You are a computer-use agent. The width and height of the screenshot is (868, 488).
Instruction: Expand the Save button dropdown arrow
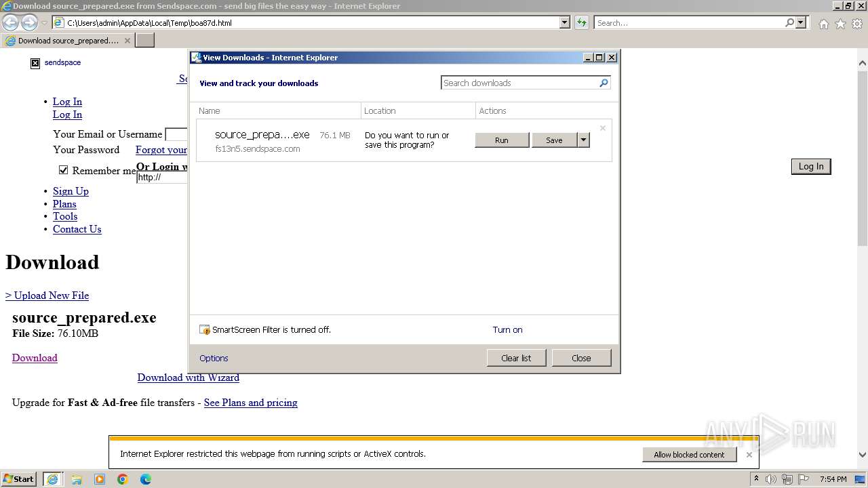tap(583, 140)
